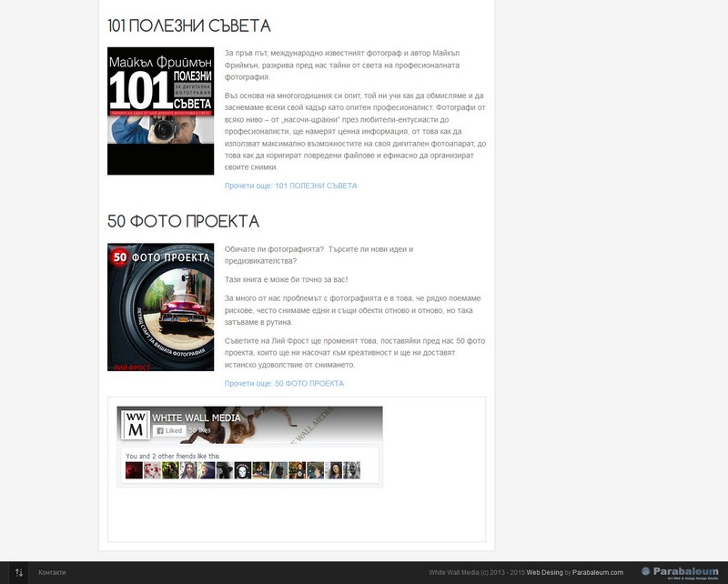Open the '101 ПОЛЕЗНИ СЪВЕТА' article heading
The height and width of the screenshot is (584, 728).
189,26
